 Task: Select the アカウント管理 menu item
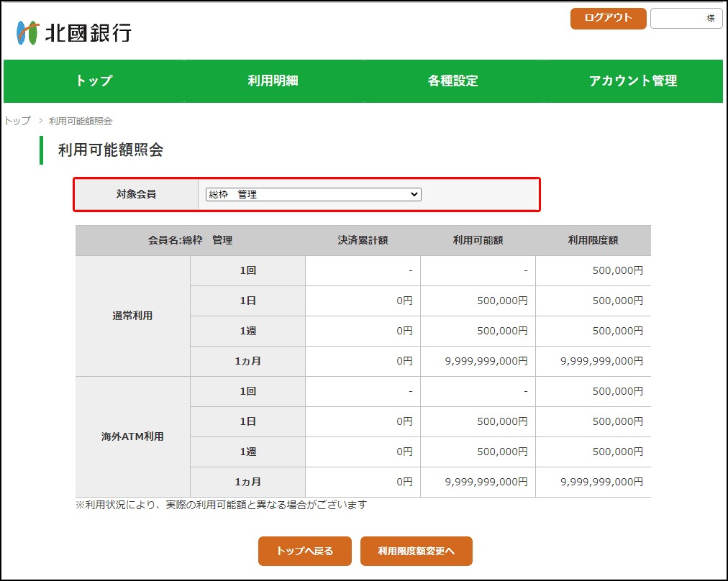coord(632,81)
